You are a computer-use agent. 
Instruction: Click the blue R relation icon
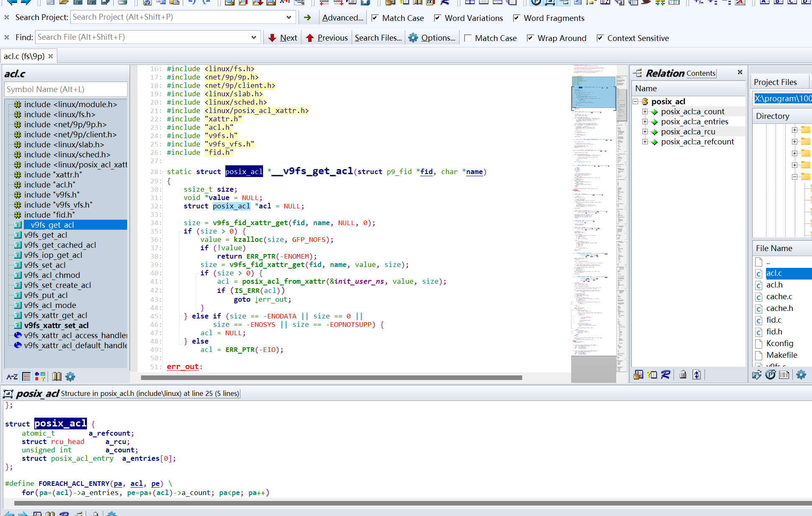(665, 375)
